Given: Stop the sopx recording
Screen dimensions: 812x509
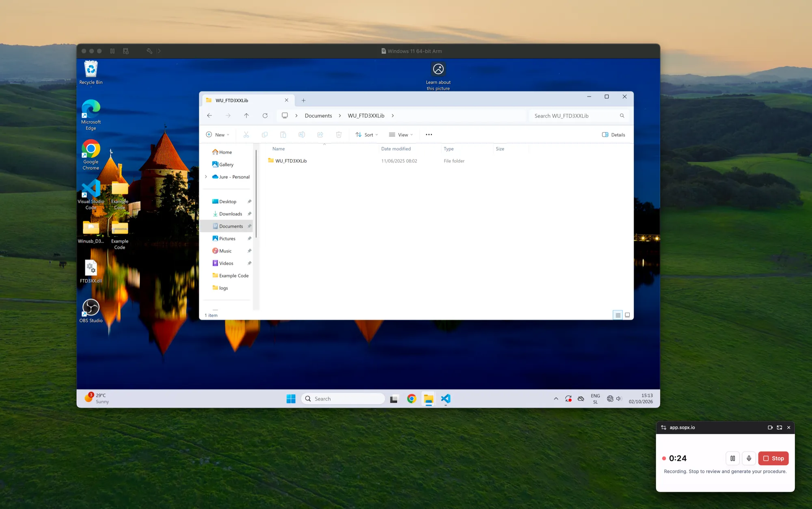Looking at the screenshot, I should point(773,458).
